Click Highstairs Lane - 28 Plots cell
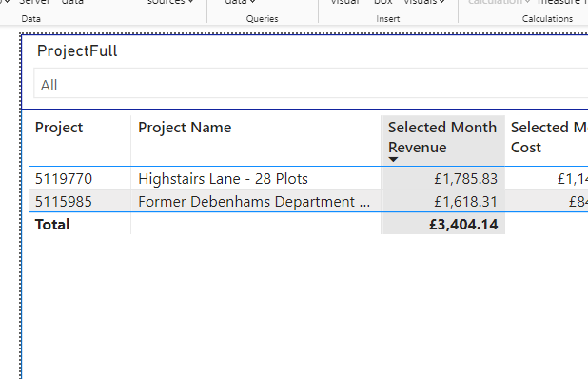 223,179
